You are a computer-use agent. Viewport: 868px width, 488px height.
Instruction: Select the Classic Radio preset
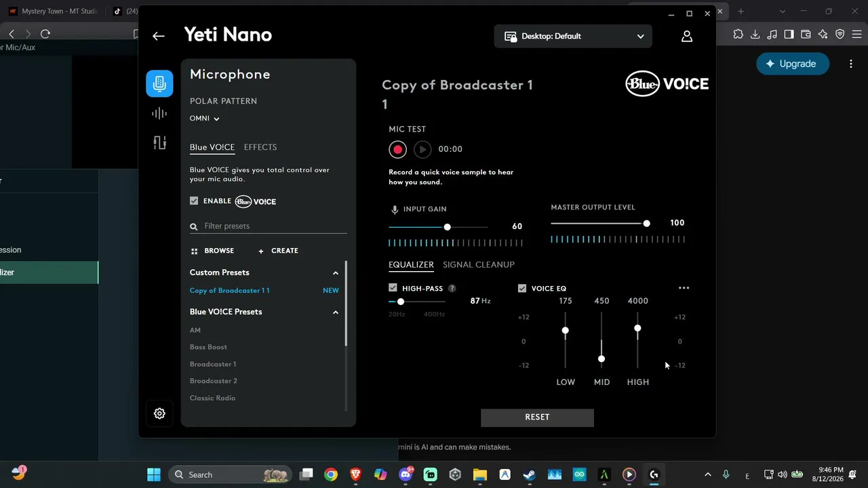click(212, 398)
